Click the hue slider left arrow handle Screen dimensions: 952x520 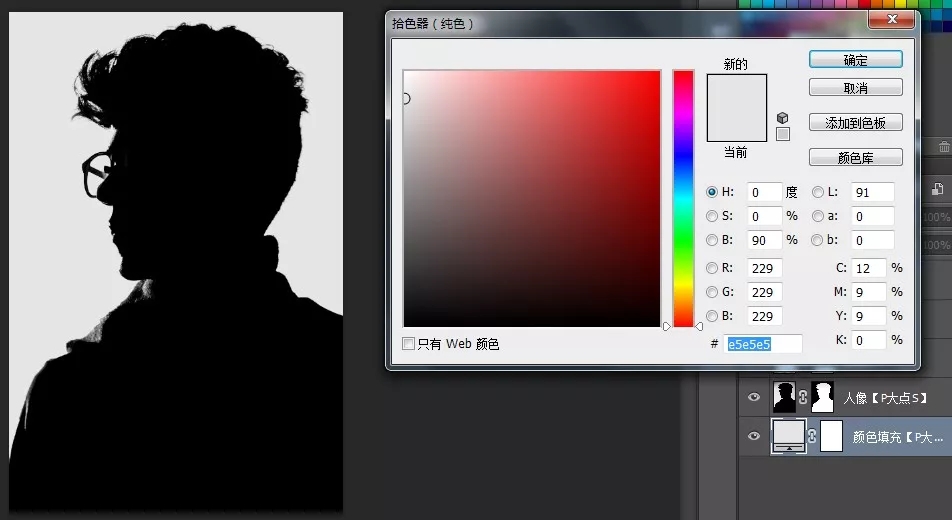[666, 326]
